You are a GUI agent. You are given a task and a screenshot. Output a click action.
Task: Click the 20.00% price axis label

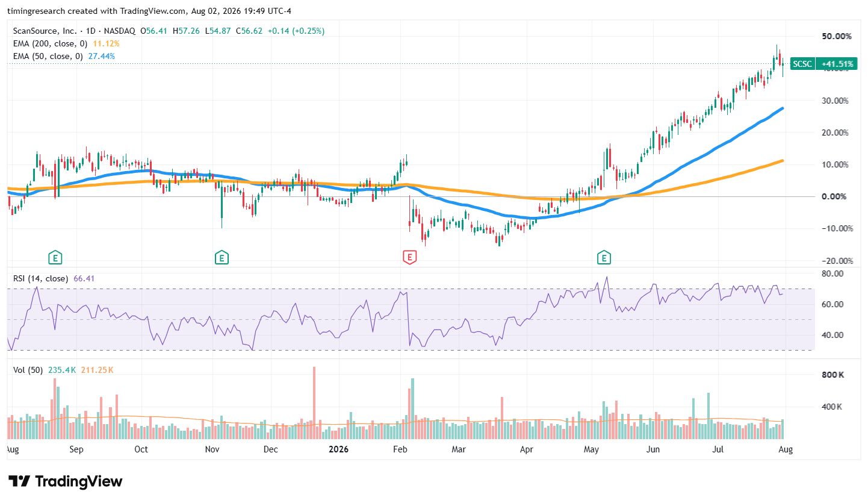837,133
